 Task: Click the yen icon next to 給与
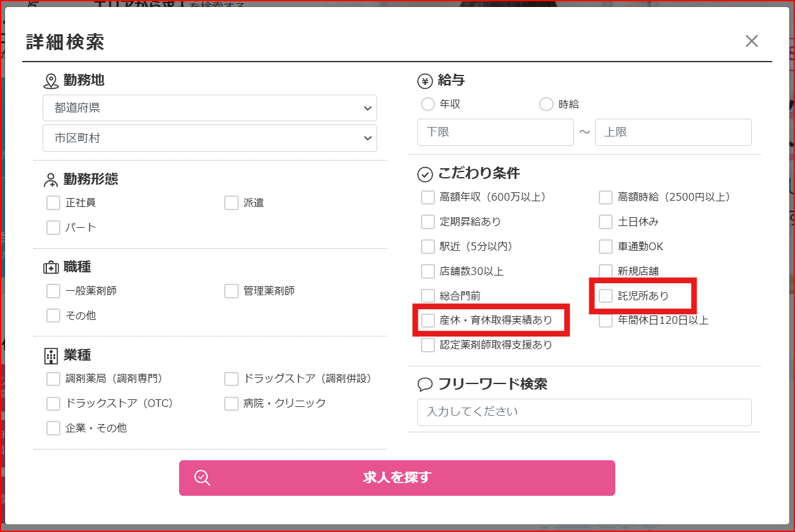pyautogui.click(x=425, y=81)
